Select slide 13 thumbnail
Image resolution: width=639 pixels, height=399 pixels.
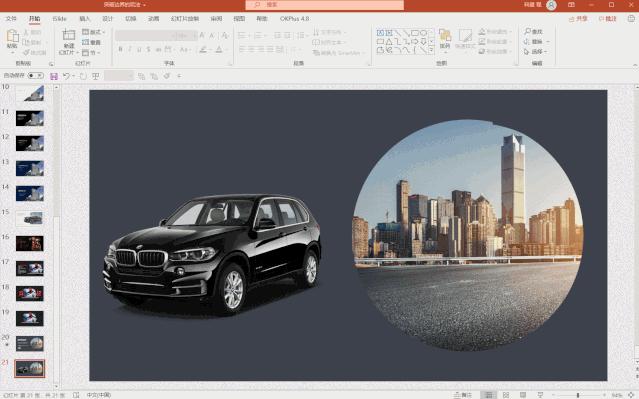coord(30,168)
